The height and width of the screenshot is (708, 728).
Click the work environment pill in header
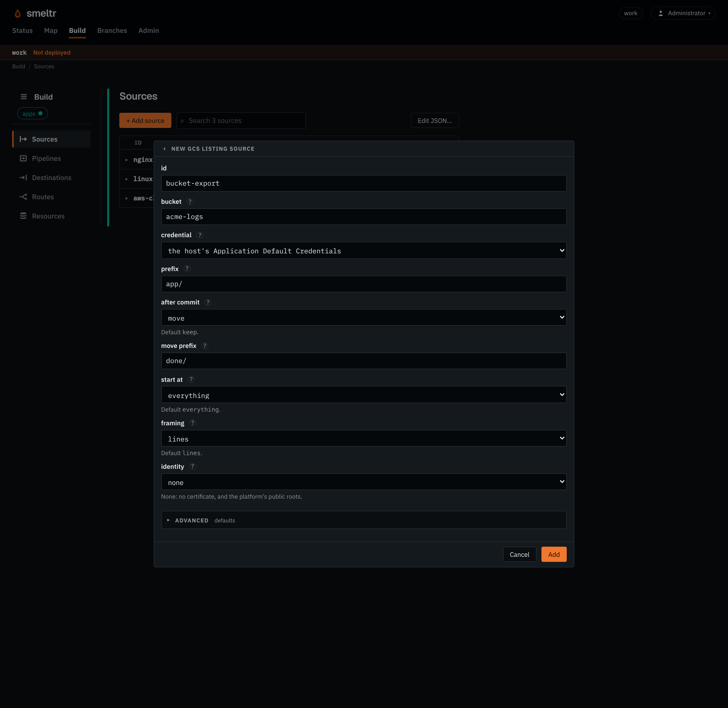point(630,13)
